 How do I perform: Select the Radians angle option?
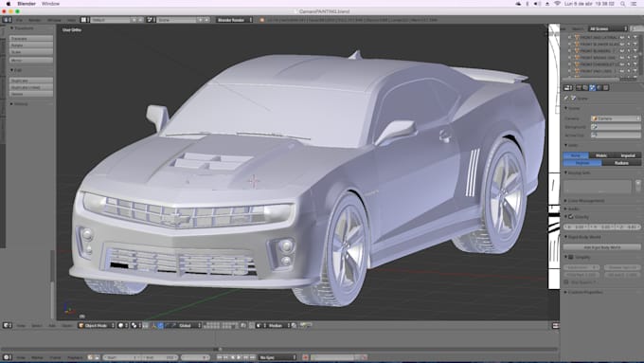[x=621, y=163]
